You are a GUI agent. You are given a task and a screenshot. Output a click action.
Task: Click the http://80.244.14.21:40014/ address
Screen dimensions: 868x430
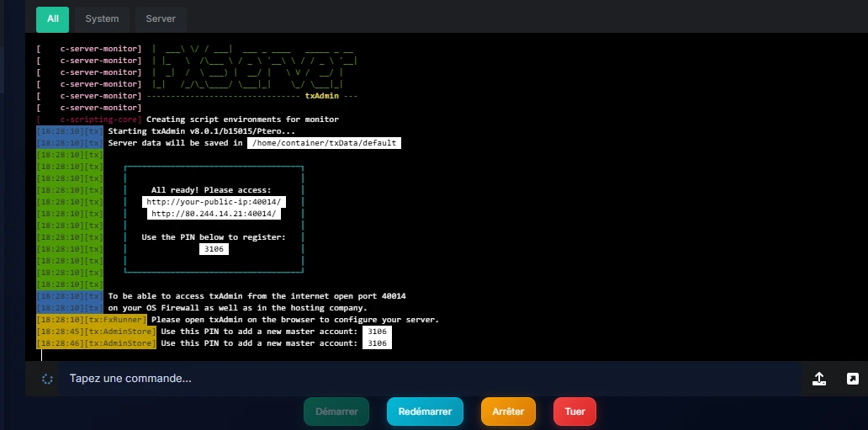tap(214, 214)
